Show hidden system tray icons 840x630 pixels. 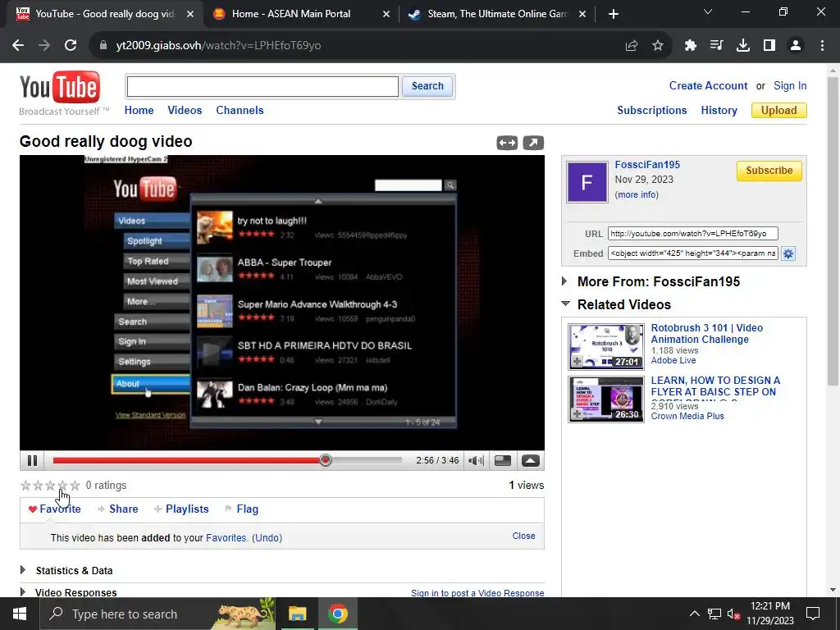click(x=694, y=614)
